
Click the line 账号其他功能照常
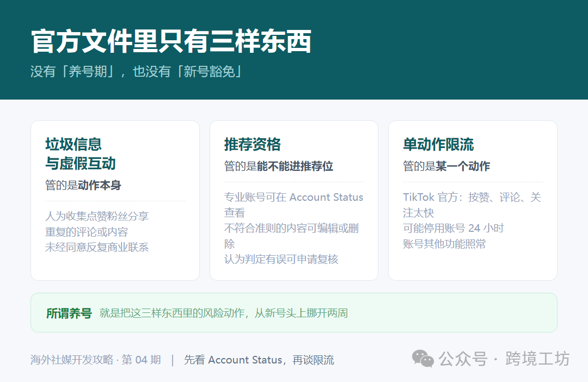444,244
